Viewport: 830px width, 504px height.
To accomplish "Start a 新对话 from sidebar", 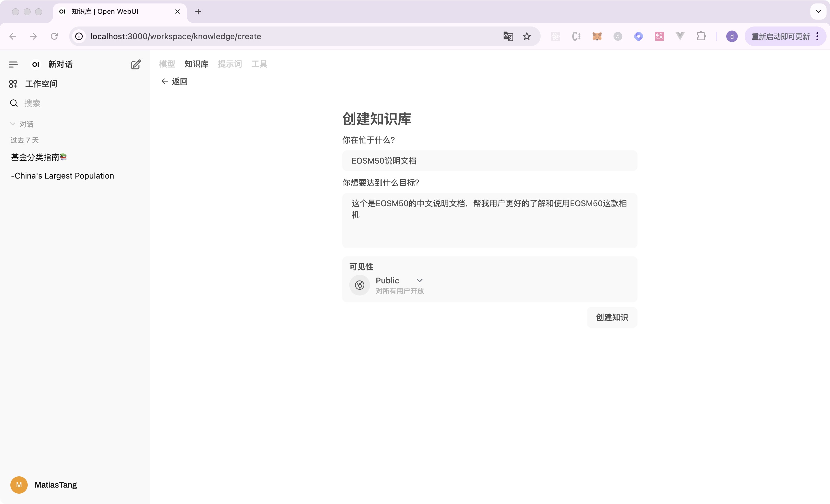I will coord(60,64).
